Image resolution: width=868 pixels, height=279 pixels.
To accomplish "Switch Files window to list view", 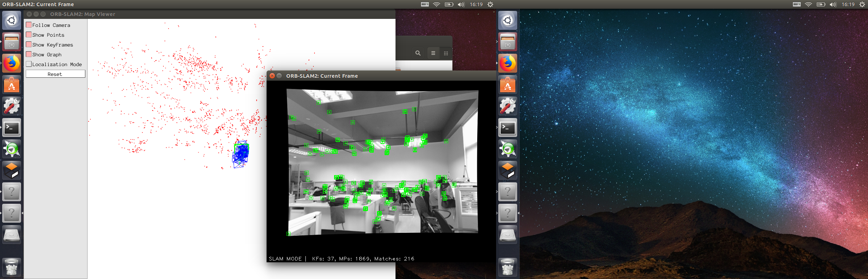I will pyautogui.click(x=433, y=53).
